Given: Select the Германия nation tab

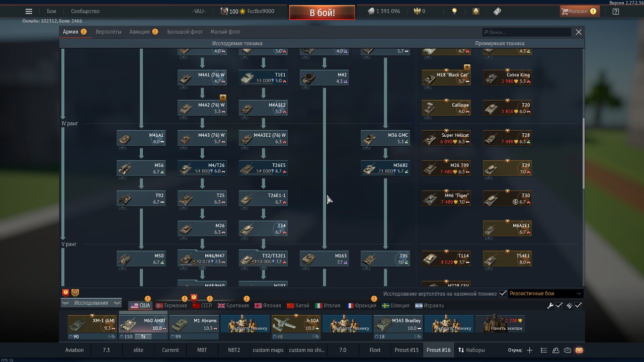Looking at the screenshot, I should pyautogui.click(x=171, y=306).
